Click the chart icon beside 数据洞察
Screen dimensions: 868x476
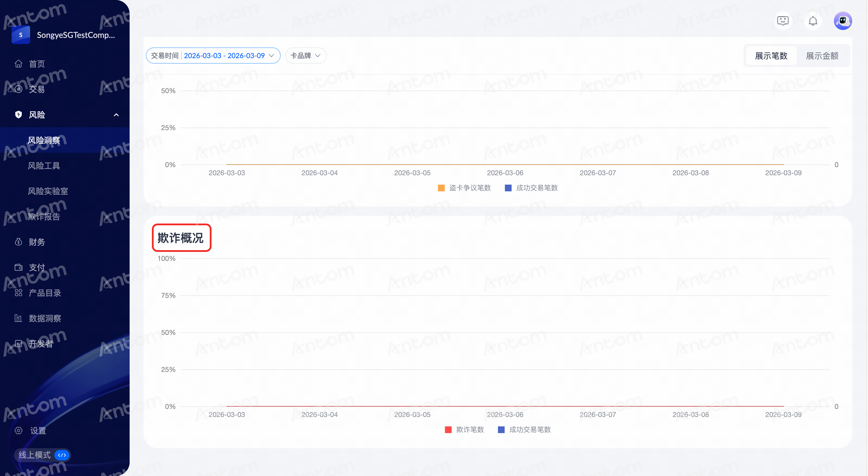click(19, 318)
